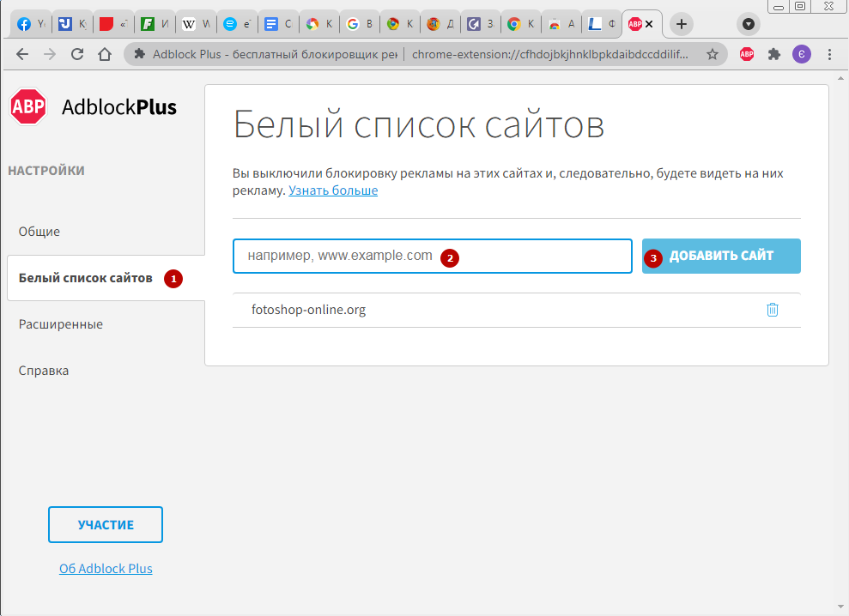
Task: Close the active Adblock Plus tab
Action: [649, 24]
